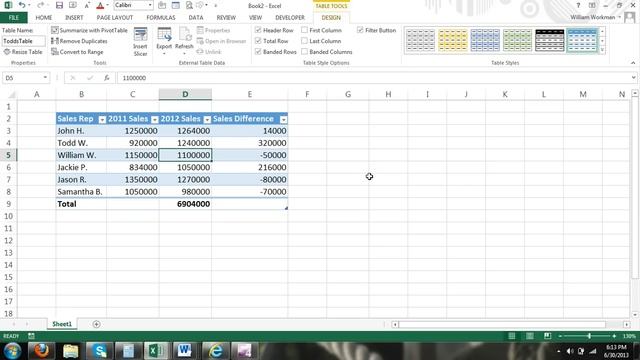The height and width of the screenshot is (360, 640).
Task: Click the formula bar showing 1100000
Action: click(373, 78)
